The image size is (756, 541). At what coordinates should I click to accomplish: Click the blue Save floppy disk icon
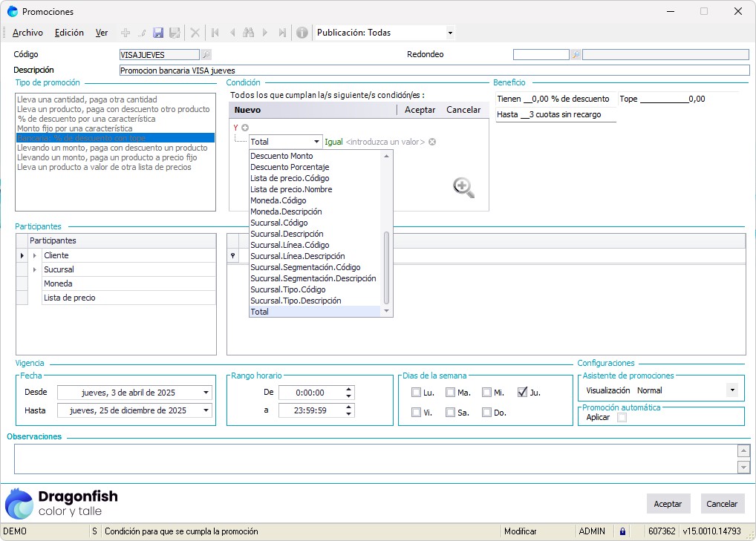point(158,33)
